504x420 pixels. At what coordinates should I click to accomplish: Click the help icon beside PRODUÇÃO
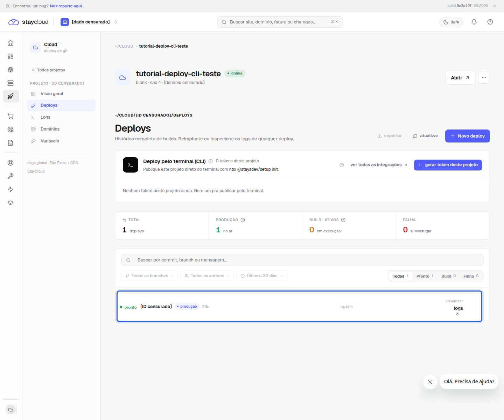(243, 220)
